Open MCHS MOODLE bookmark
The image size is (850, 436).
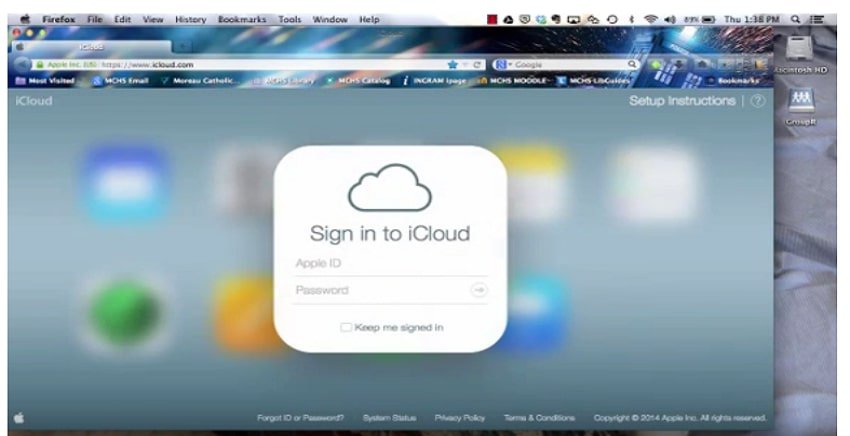pyautogui.click(x=513, y=81)
